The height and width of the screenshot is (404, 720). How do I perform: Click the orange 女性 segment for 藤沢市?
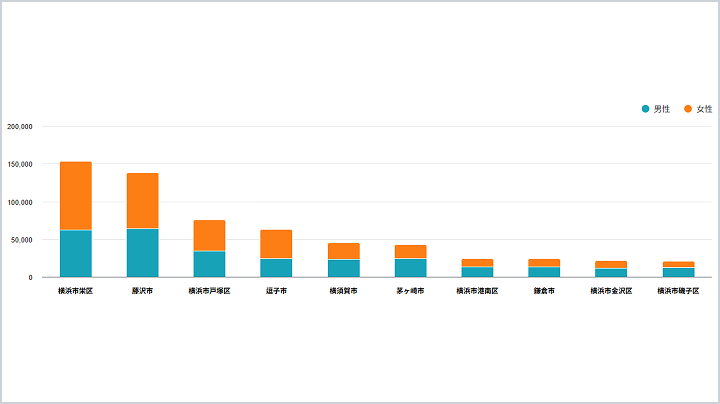(x=142, y=201)
